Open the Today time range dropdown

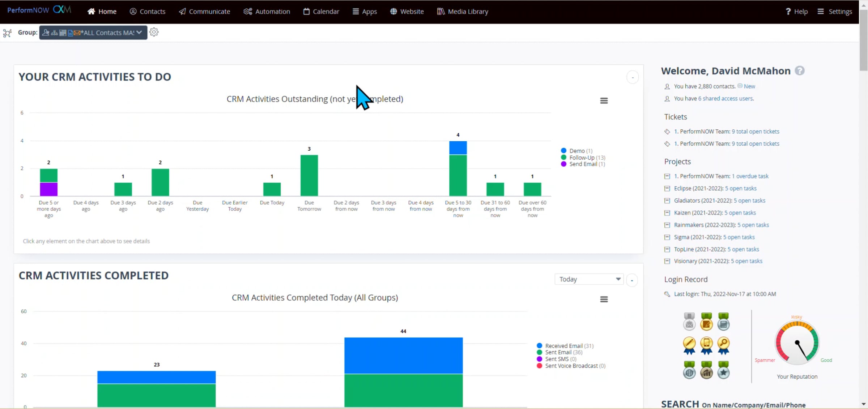point(589,279)
